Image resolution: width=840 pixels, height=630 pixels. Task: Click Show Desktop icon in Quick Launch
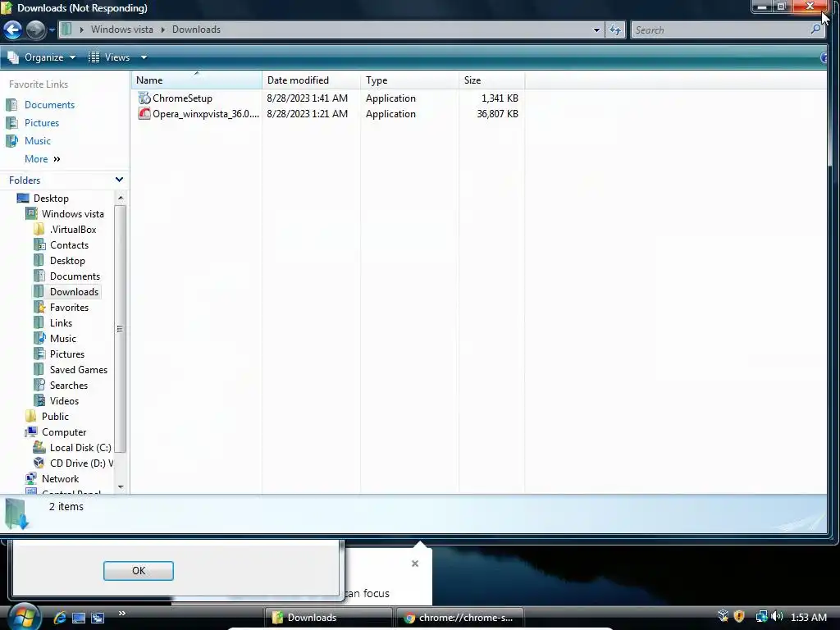click(79, 618)
